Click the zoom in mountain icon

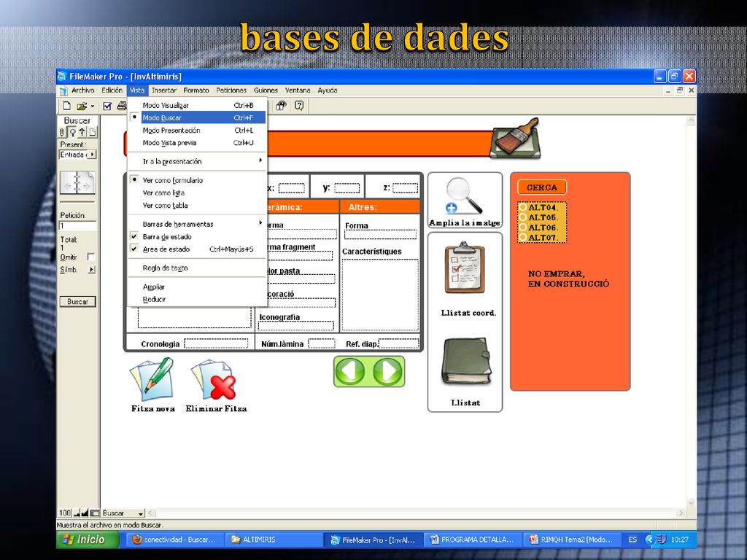(x=85, y=513)
